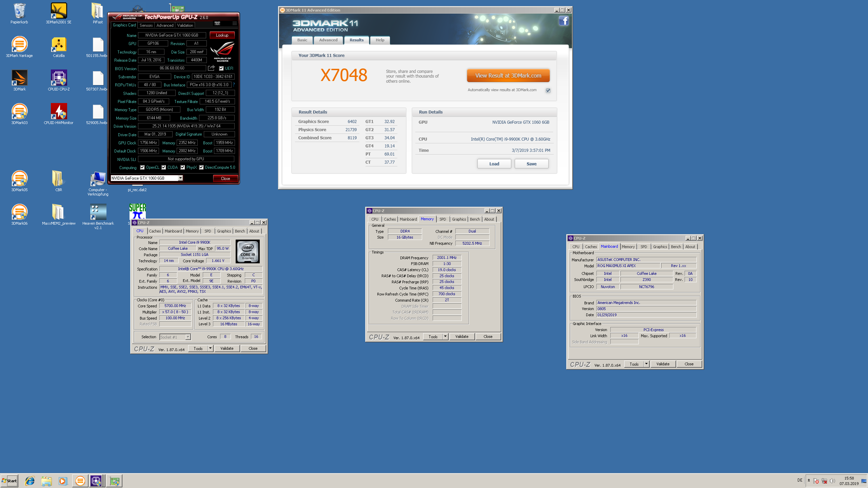Image resolution: width=868 pixels, height=488 pixels.
Task: Select the 3DMark05 desktop shortcut
Action: [19, 181]
